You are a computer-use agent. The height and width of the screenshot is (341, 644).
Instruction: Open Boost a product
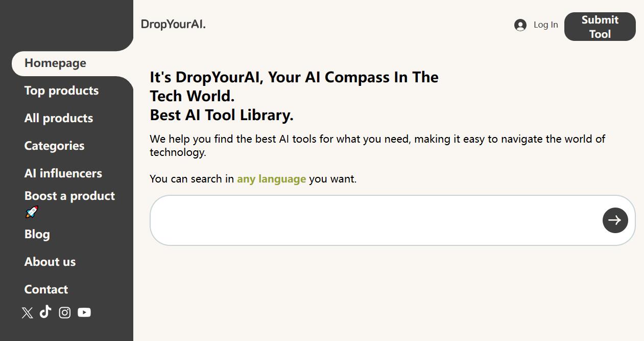[69, 196]
